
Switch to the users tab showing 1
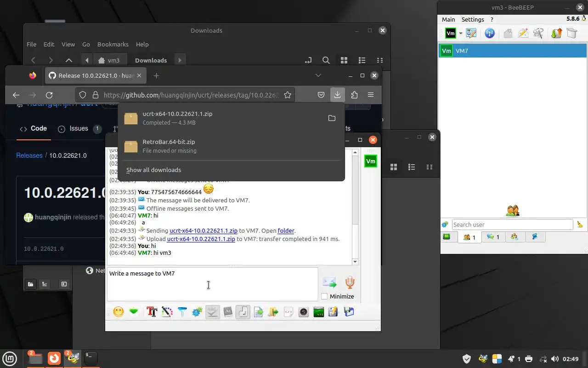pos(469,237)
